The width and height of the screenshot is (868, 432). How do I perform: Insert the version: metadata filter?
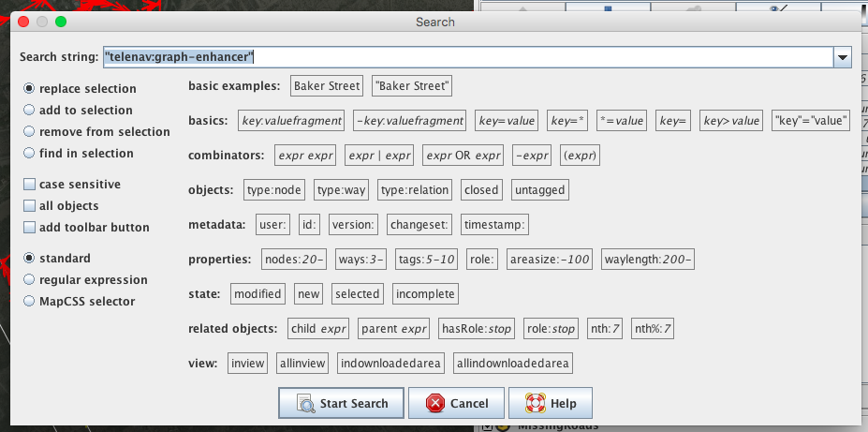(x=353, y=225)
